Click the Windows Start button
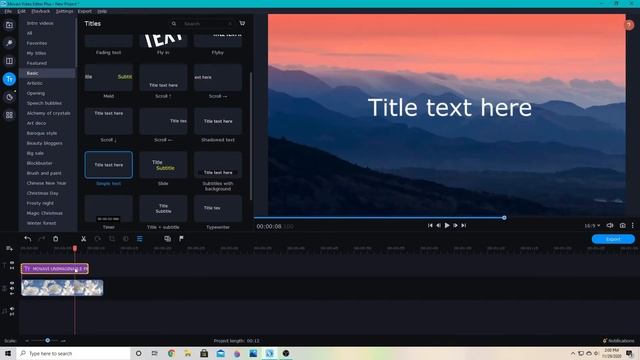 [8, 353]
